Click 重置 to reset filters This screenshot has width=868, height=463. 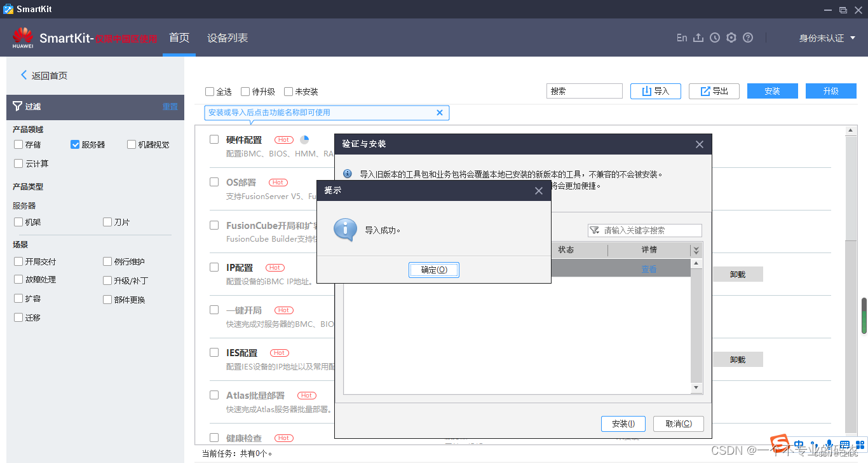point(170,106)
